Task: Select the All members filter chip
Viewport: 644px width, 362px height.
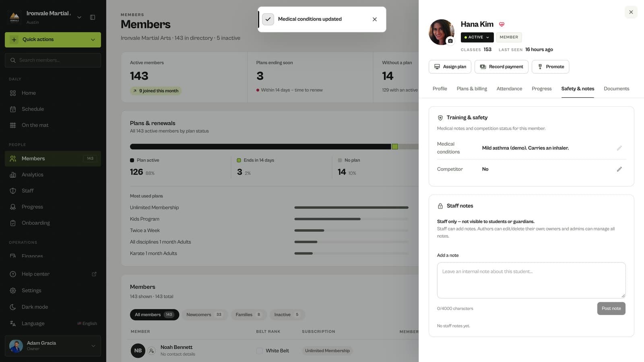Action: tap(154, 315)
